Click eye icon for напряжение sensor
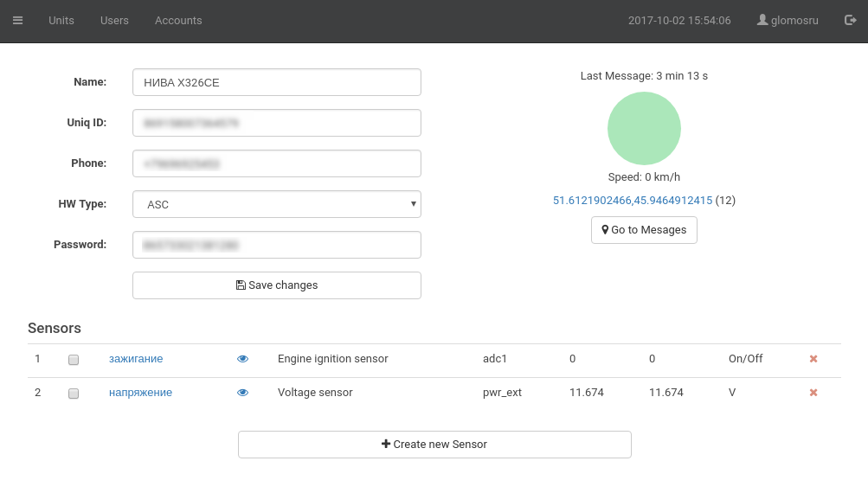868x493 pixels. (242, 393)
